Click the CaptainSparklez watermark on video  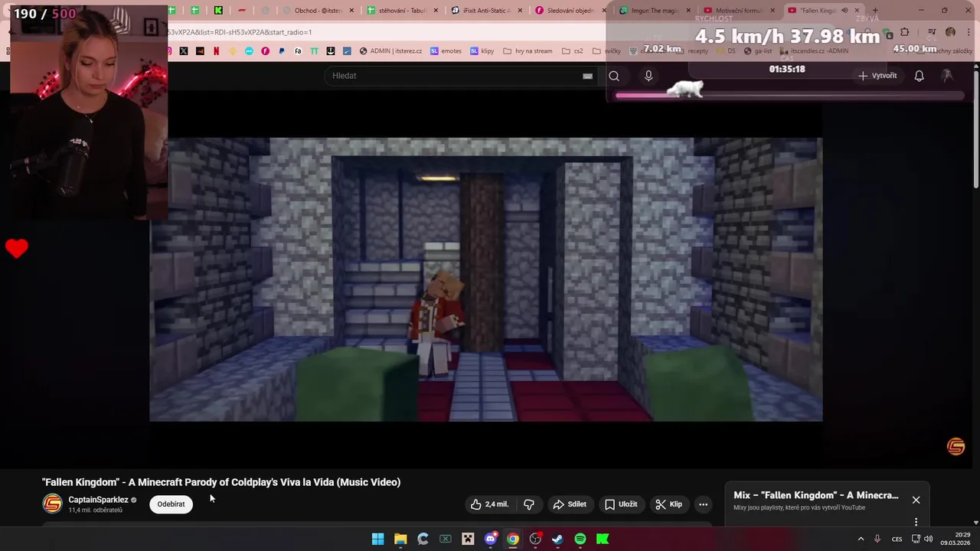click(955, 447)
